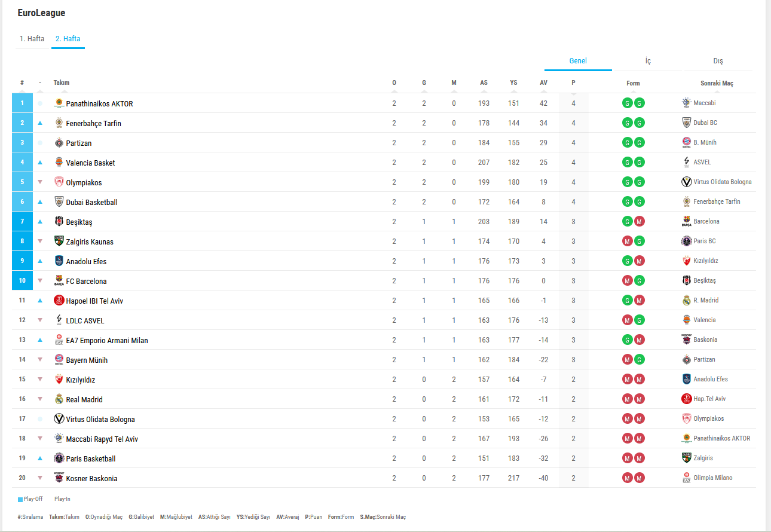Click the blue Play-Off legend swatch
Viewport: 771px width, 532px height.
[20, 499]
